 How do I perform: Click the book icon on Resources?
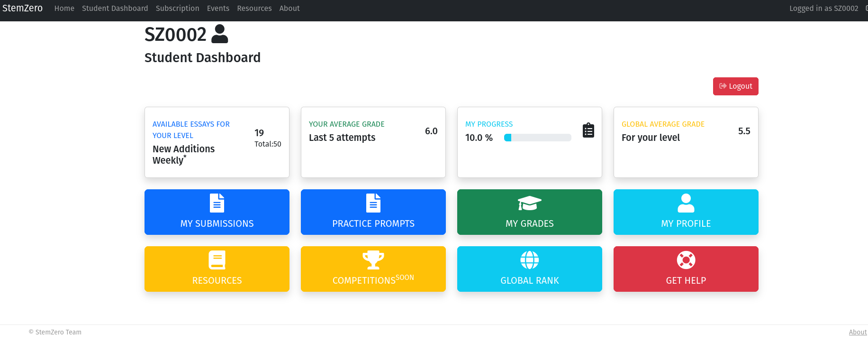tap(217, 260)
